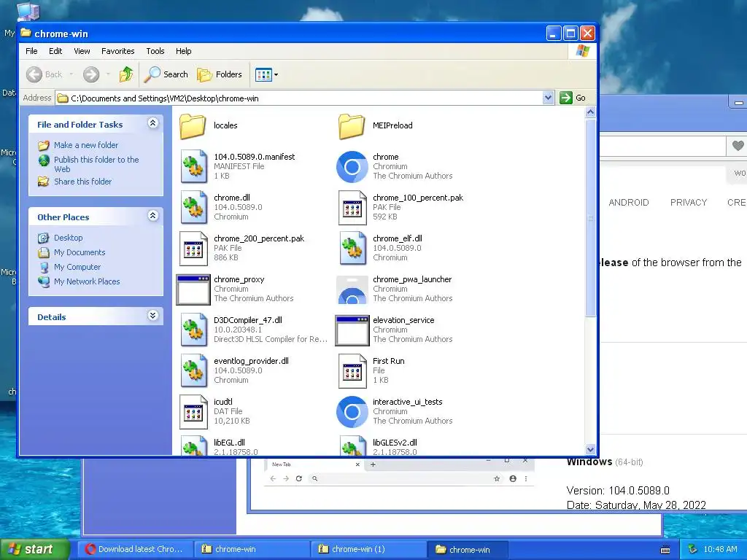Select the chrome_elf.dll file icon
Screen dimensions: 747x560
coord(352,248)
